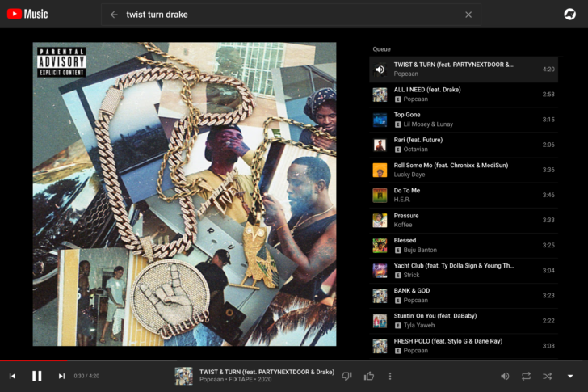Click the album art thumbnail in player bar

(184, 376)
